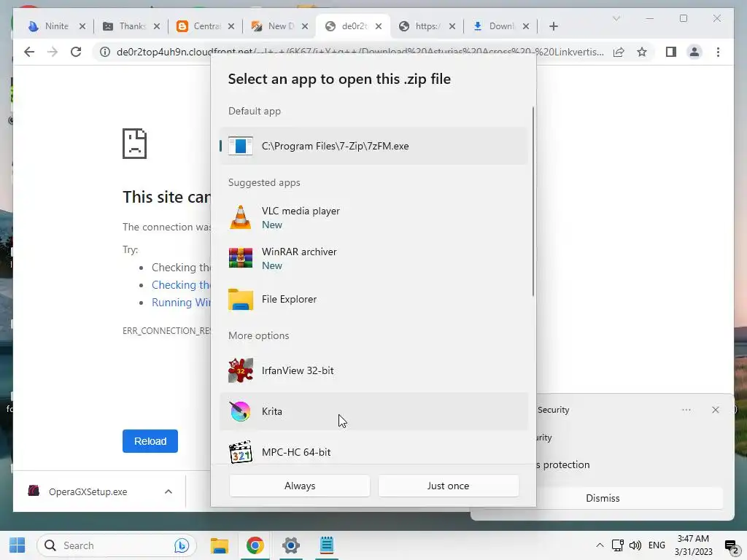The height and width of the screenshot is (560, 747).
Task: Close the active de0r2t tab
Action: pyautogui.click(x=379, y=26)
